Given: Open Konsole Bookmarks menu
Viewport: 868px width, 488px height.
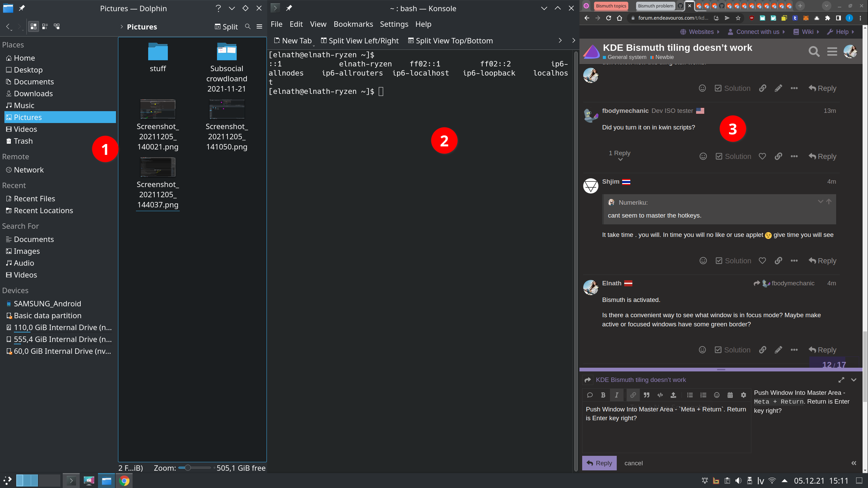Looking at the screenshot, I should click(x=353, y=24).
